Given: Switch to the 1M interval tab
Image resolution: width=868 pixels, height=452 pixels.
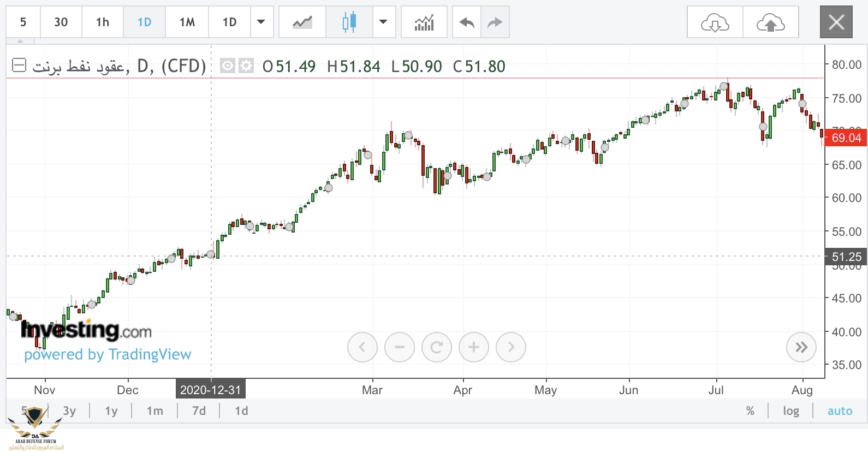Looking at the screenshot, I should tap(187, 22).
